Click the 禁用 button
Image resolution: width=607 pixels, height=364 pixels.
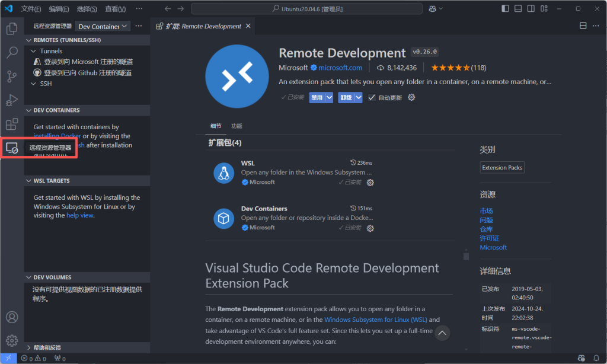(x=317, y=98)
